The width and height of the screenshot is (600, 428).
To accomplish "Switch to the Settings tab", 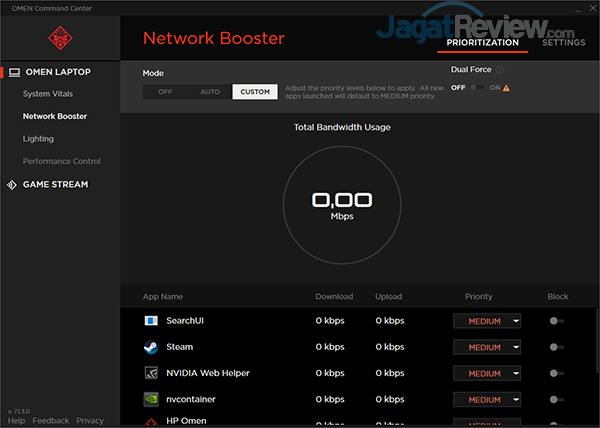I will pyautogui.click(x=564, y=42).
